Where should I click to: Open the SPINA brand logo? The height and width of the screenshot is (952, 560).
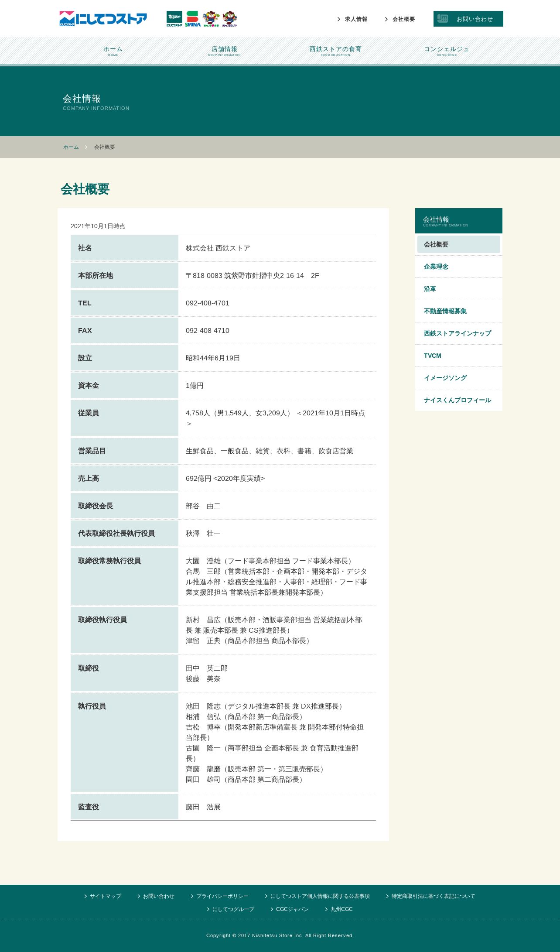[192, 19]
